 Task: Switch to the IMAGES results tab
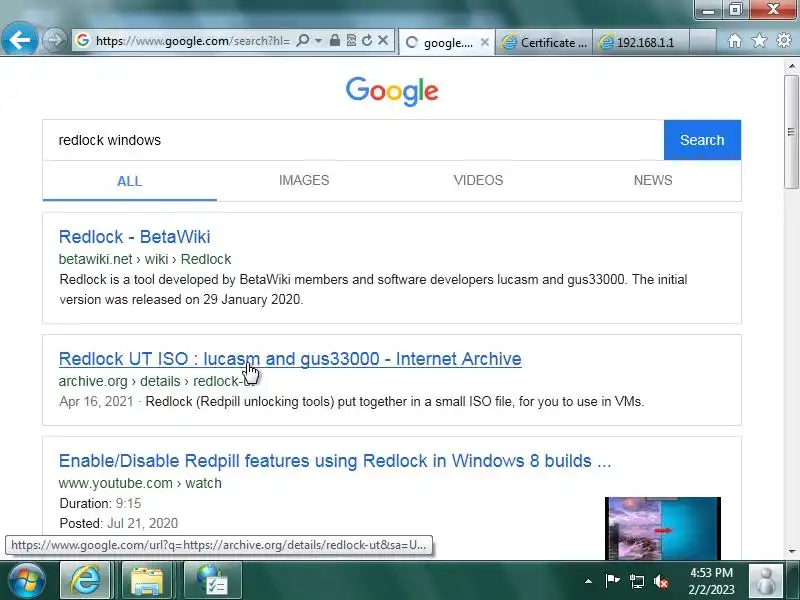304,180
